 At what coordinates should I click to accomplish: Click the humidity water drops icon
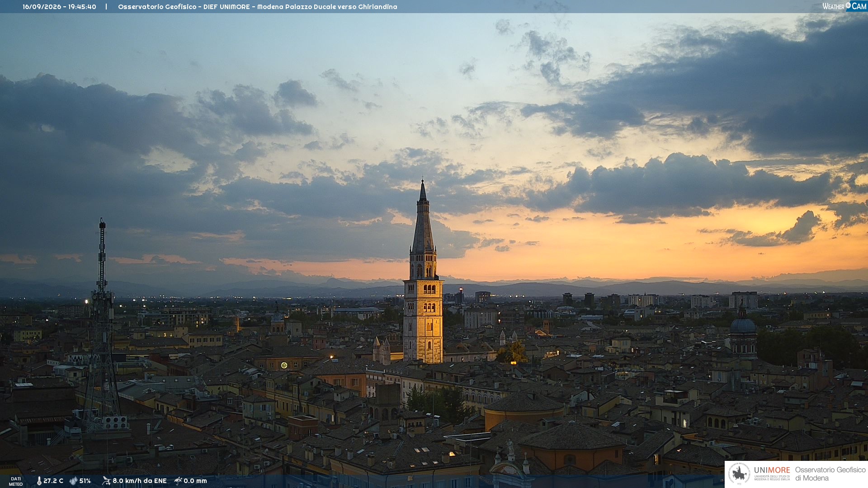[x=73, y=481]
